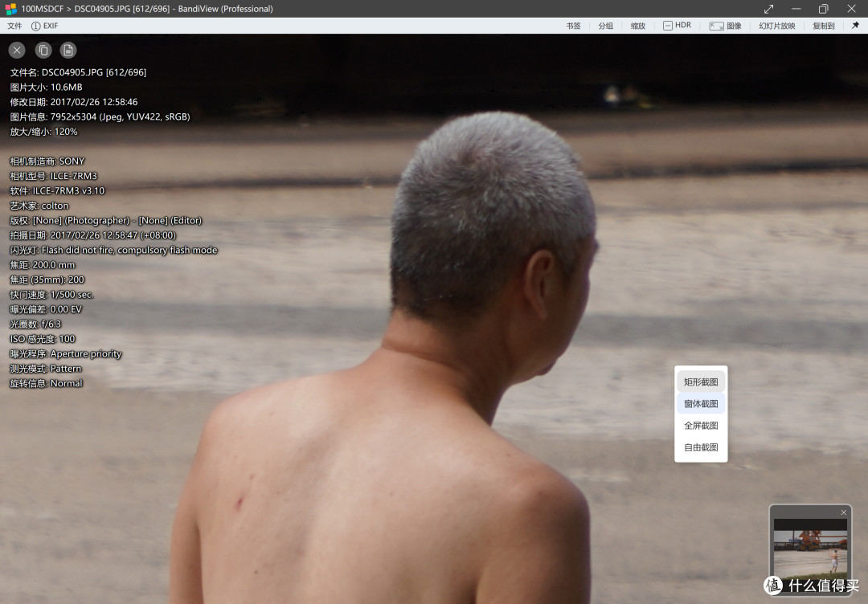Click the 拍摄日期 2017/02/26 12:58:47 line
Image resolution: width=868 pixels, height=604 pixels.
[x=93, y=235]
